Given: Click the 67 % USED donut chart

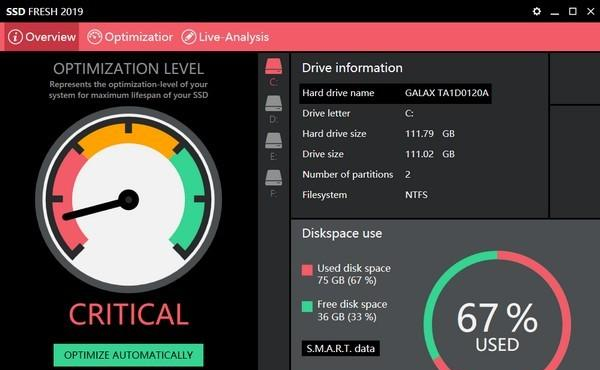Looking at the screenshot, I should point(497,323).
